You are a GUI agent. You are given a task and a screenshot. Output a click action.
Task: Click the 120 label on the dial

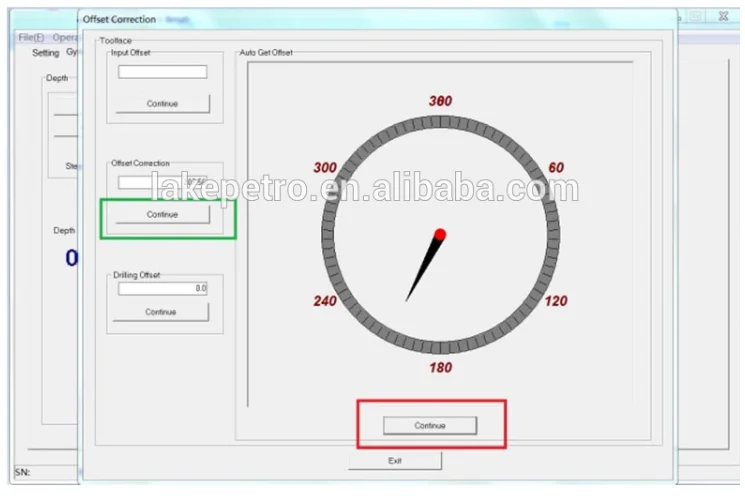(x=556, y=301)
